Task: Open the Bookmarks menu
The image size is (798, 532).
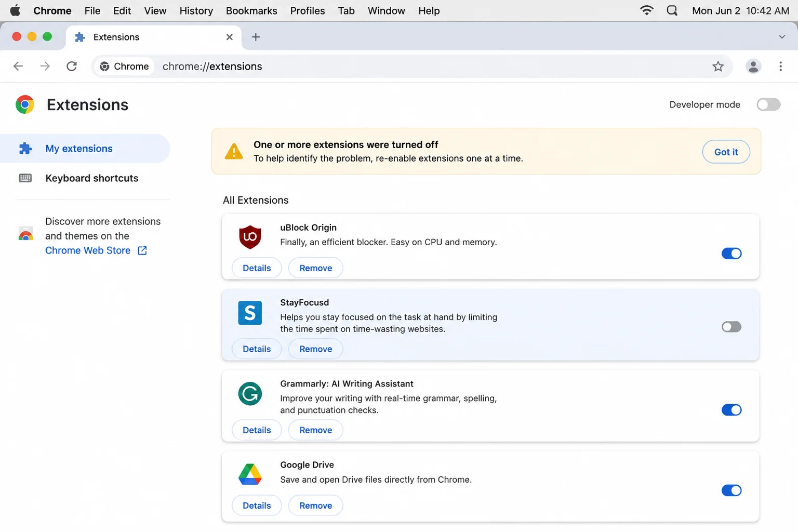Action: (251, 10)
